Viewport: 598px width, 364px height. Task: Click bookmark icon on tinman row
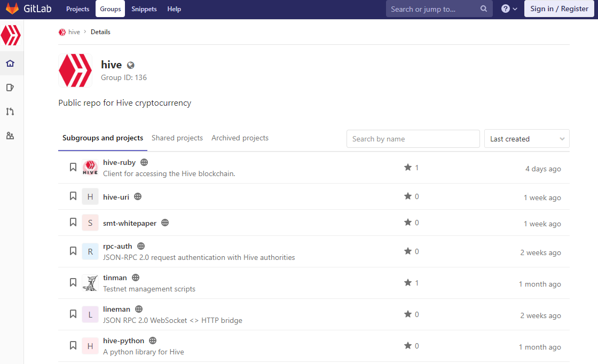73,283
